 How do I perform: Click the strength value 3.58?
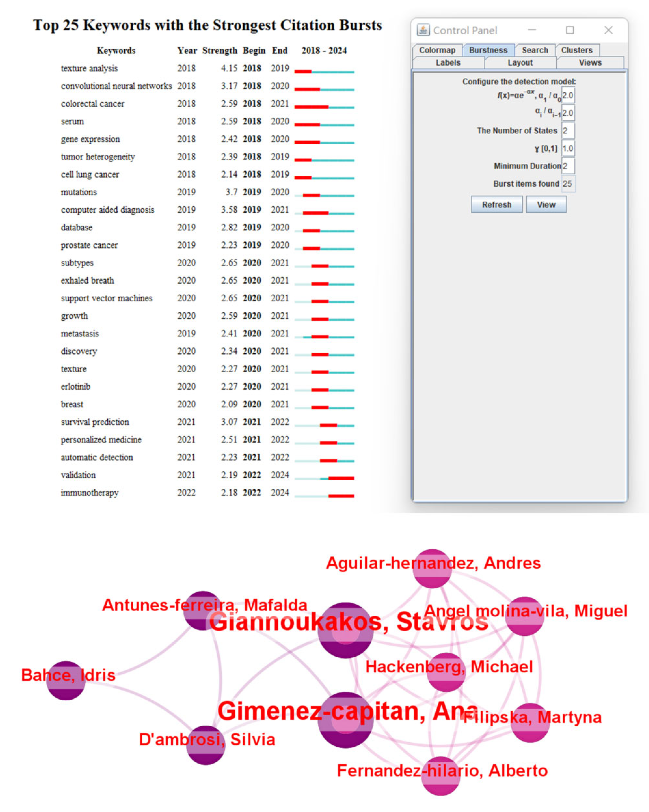229,210
